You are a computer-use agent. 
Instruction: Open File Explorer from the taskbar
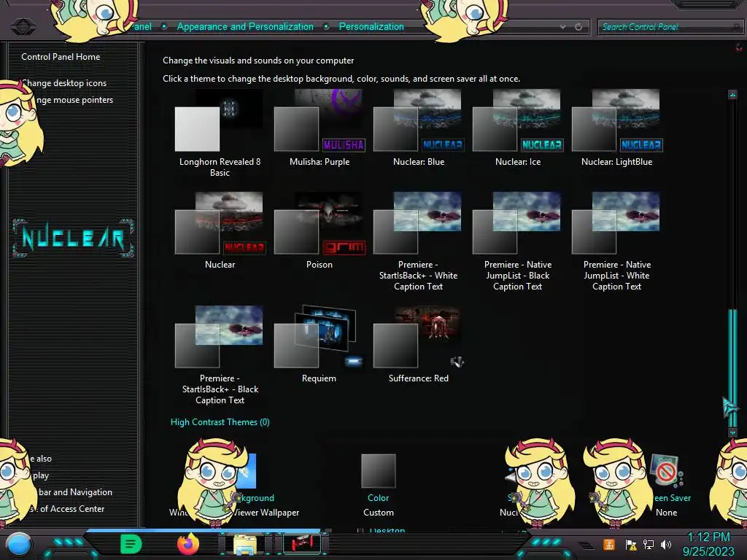point(245,545)
